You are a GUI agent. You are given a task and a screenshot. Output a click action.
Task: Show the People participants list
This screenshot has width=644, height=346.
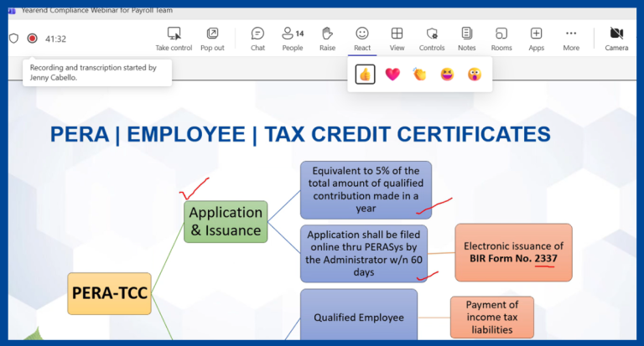click(x=292, y=38)
